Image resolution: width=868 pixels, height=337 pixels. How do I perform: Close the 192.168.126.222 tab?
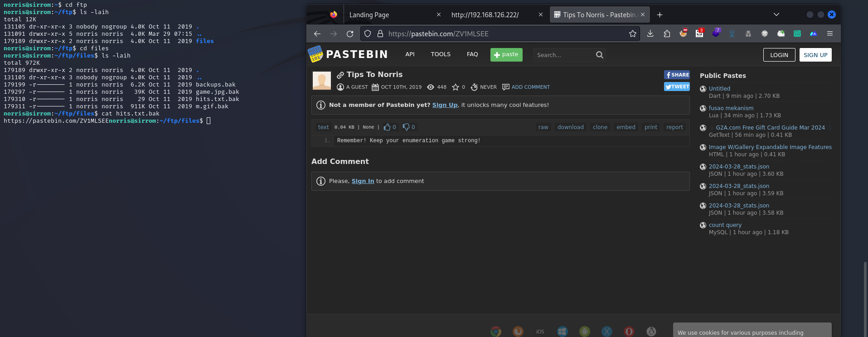(x=541, y=14)
